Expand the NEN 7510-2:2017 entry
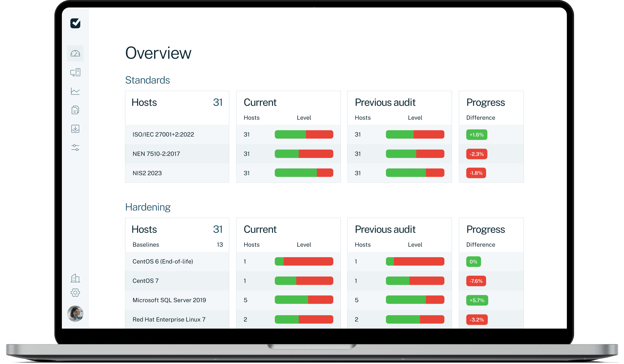This screenshot has width=624, height=364. click(156, 154)
